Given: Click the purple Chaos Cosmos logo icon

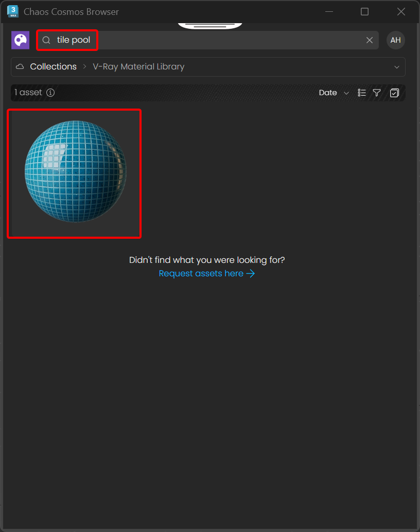Looking at the screenshot, I should coord(20,40).
